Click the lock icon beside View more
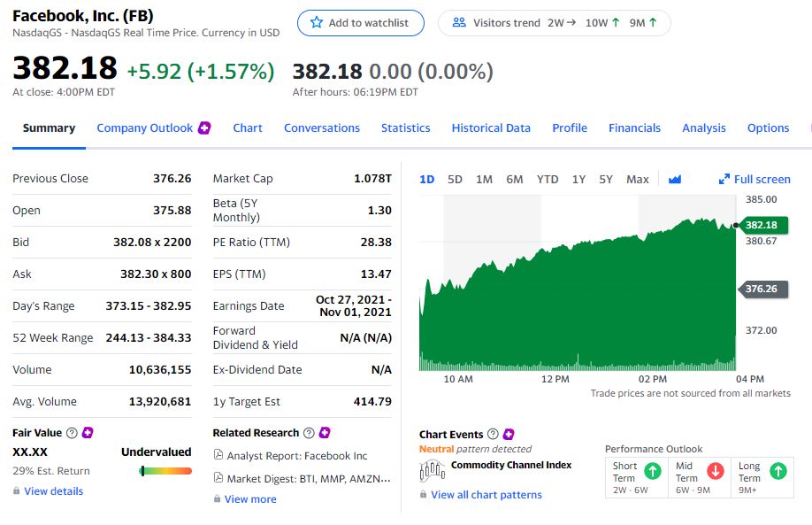 pyautogui.click(x=217, y=498)
